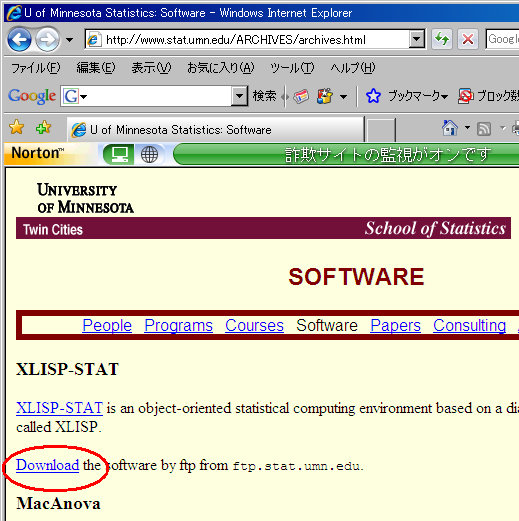Click the Software label in navigation bar
The image size is (519, 521).
(x=327, y=325)
